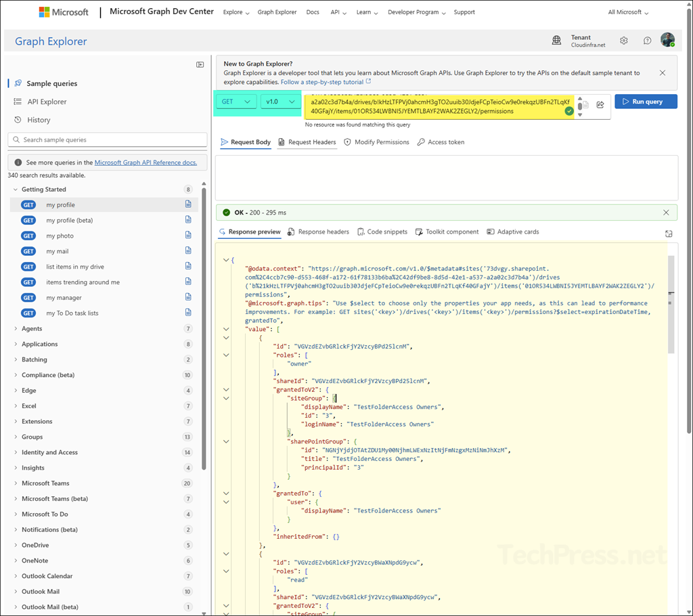Click the Search sample queries field

point(108,139)
